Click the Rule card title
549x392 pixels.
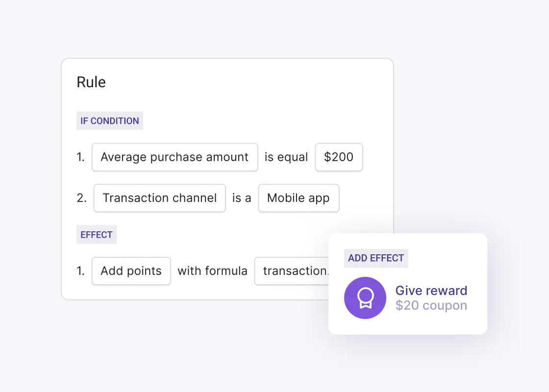pyautogui.click(x=91, y=82)
